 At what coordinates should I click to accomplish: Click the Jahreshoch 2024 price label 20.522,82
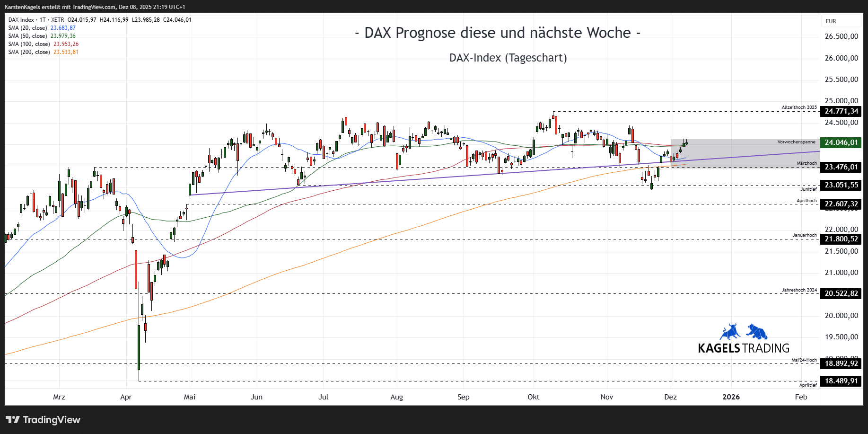(841, 293)
